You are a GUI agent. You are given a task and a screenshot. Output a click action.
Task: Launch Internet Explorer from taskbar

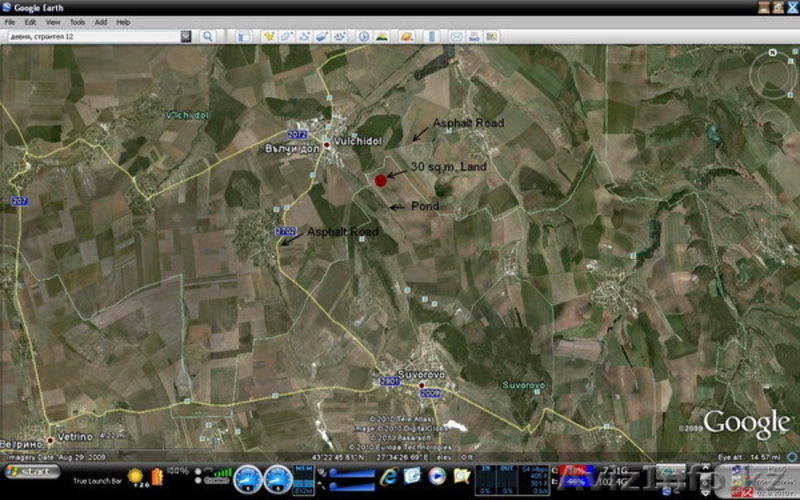pyautogui.click(x=389, y=477)
